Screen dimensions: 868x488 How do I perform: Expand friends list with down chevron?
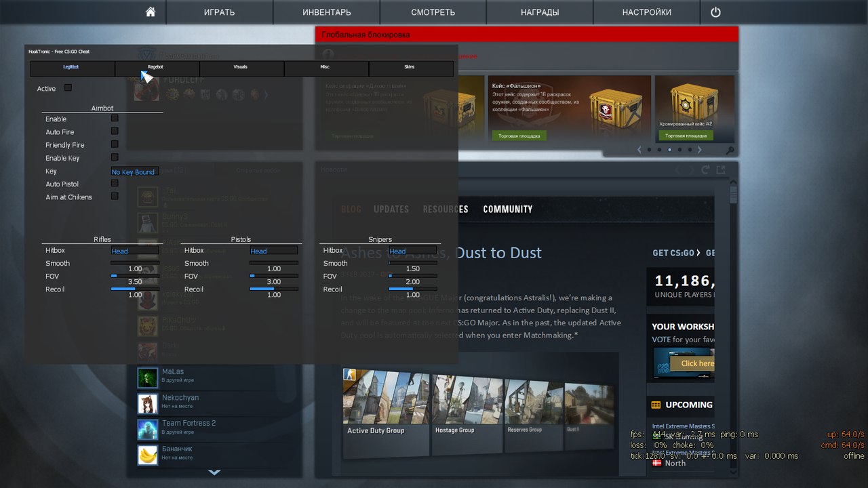click(x=214, y=472)
